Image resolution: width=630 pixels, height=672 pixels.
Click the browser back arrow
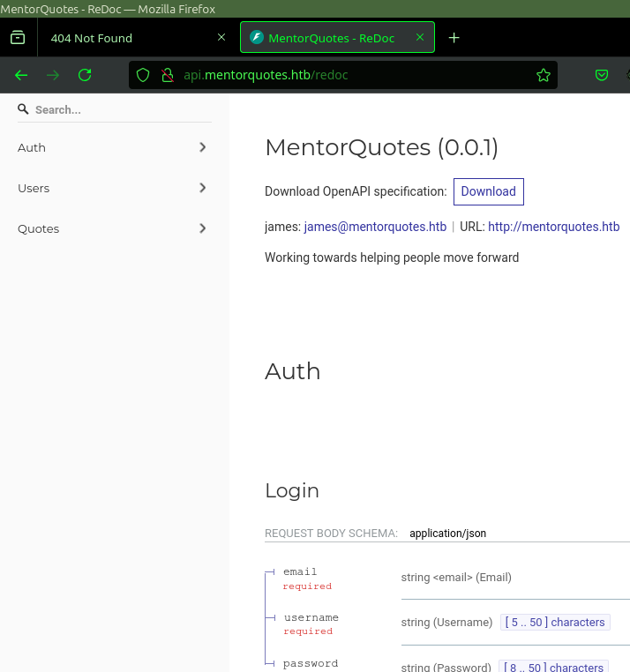21,76
